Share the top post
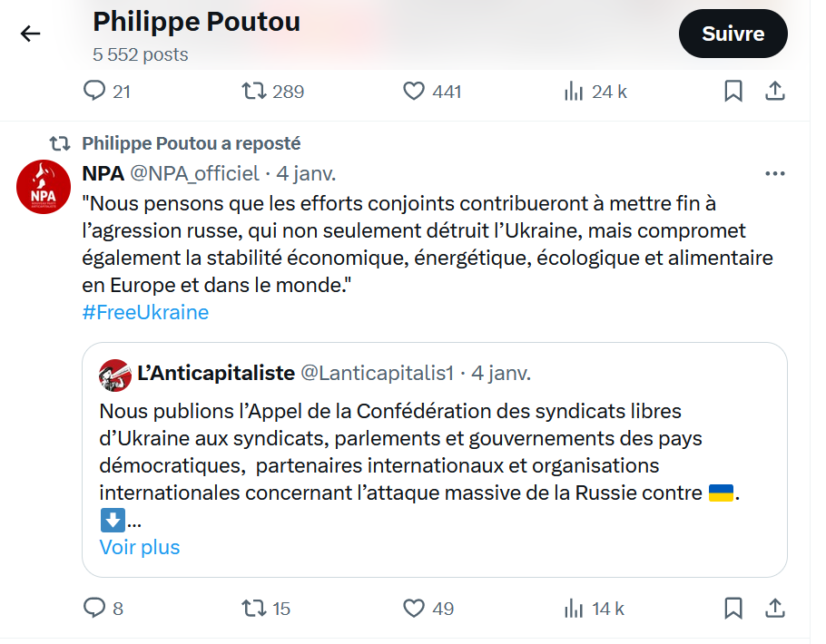The height and width of the screenshot is (644, 826). (x=775, y=91)
